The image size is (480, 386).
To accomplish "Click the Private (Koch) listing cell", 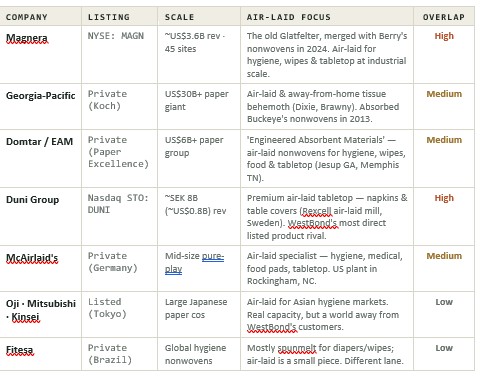I will point(119,107).
